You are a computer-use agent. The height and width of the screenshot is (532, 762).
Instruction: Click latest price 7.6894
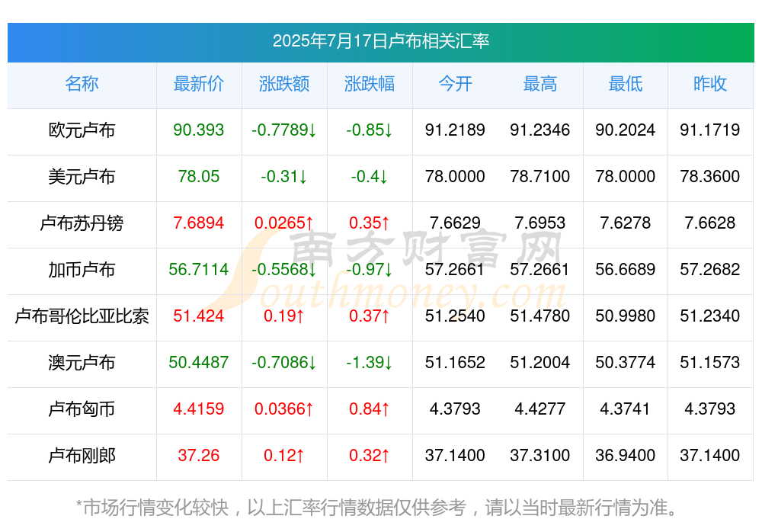click(198, 223)
